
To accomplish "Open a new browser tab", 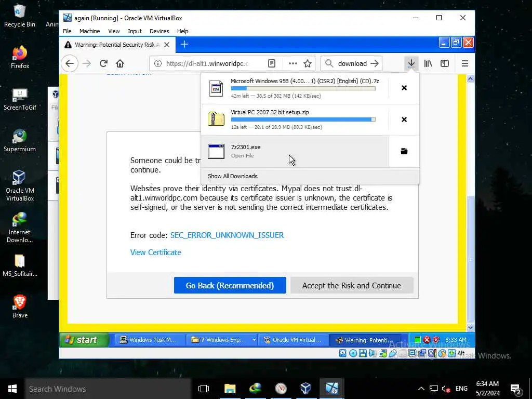I will click(184, 45).
